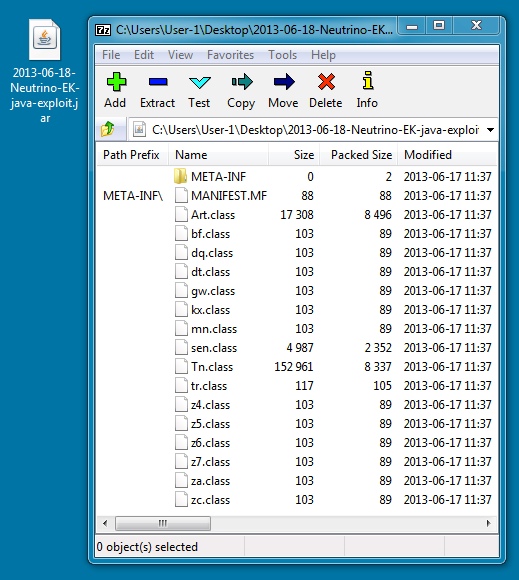This screenshot has height=580, width=519.
Task: Click the Copy arrow icon
Action: click(242, 82)
